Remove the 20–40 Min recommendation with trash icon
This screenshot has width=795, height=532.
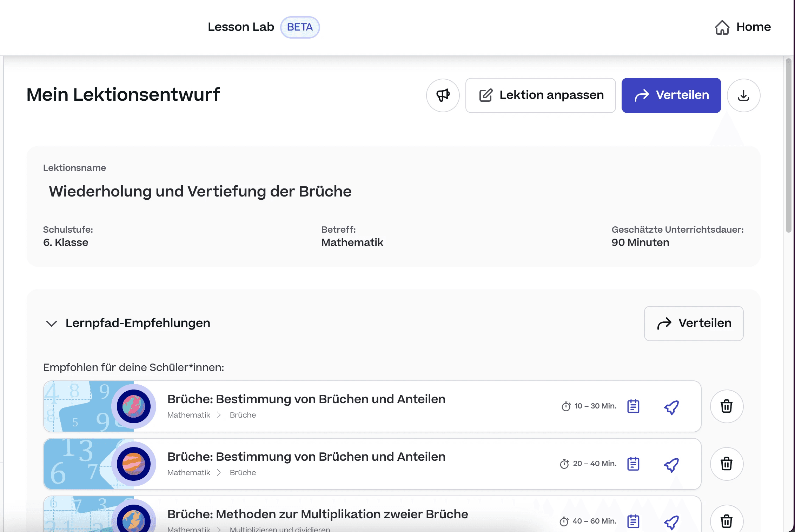click(726, 464)
